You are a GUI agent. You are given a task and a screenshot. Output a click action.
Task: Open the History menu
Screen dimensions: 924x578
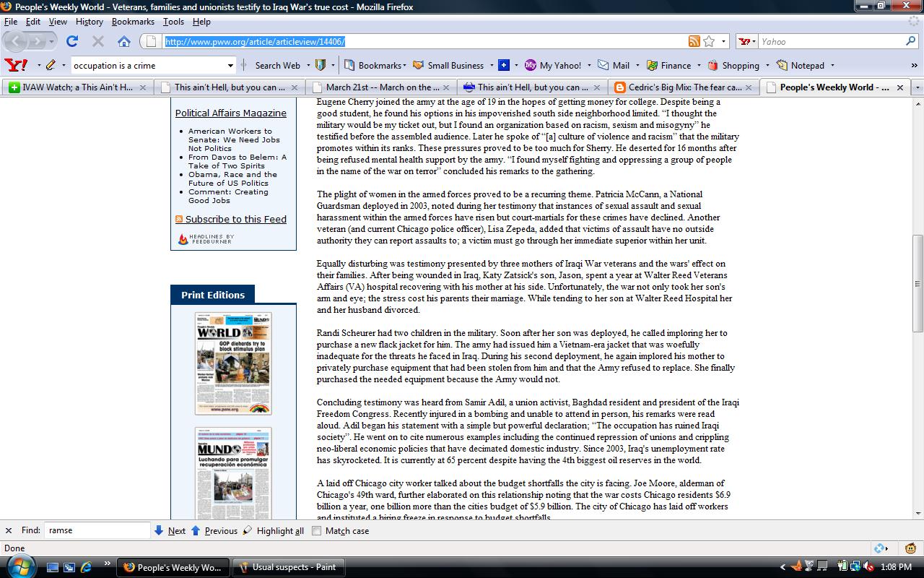click(x=89, y=22)
